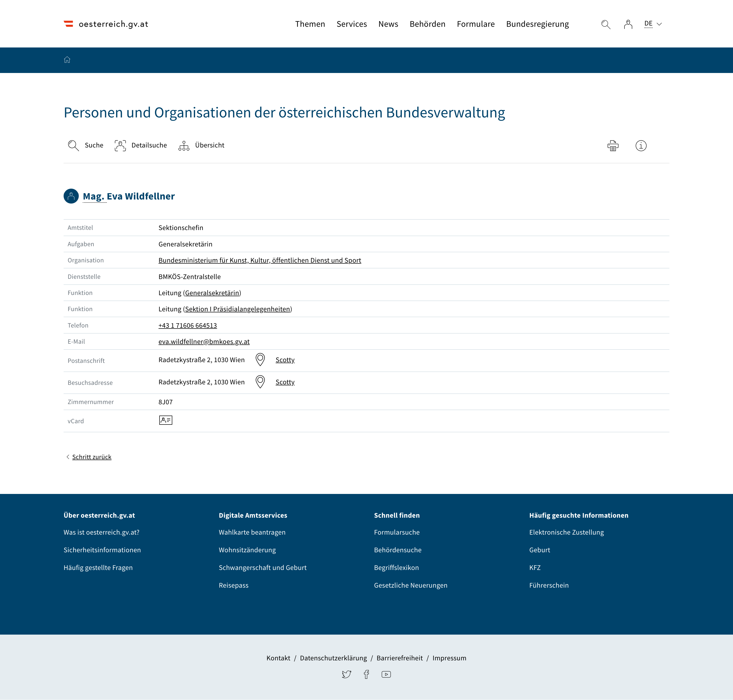Open Geburt footer link
The width and height of the screenshot is (733, 700).
(540, 550)
